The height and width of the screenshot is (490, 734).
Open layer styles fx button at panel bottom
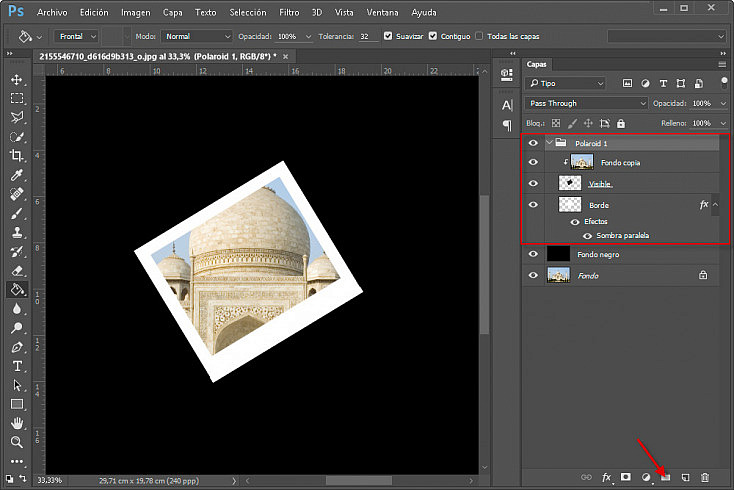[x=606, y=477]
